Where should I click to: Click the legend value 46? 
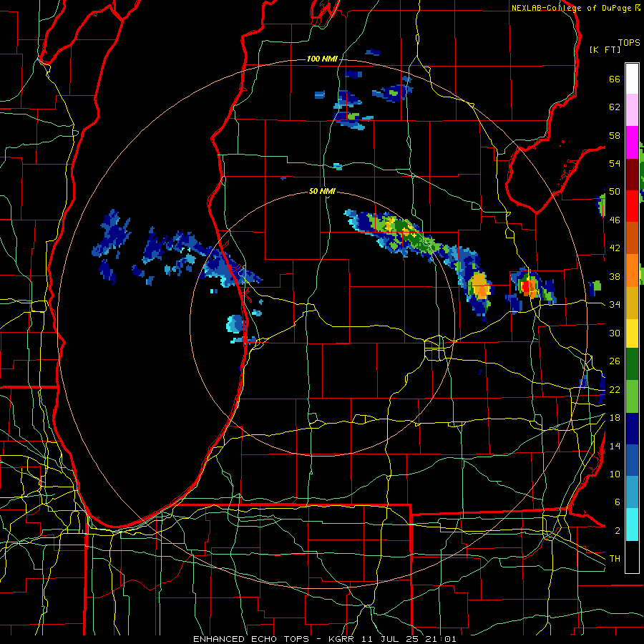point(615,220)
